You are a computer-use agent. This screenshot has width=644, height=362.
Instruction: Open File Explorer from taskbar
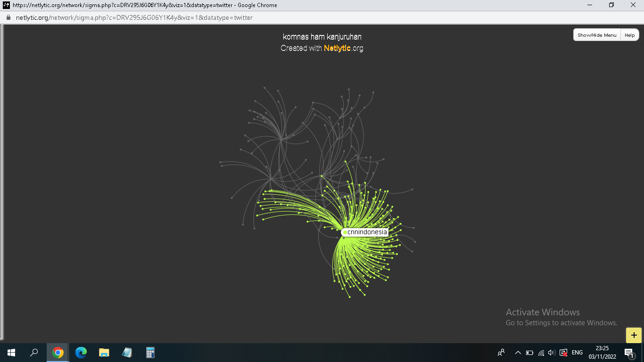pyautogui.click(x=104, y=353)
